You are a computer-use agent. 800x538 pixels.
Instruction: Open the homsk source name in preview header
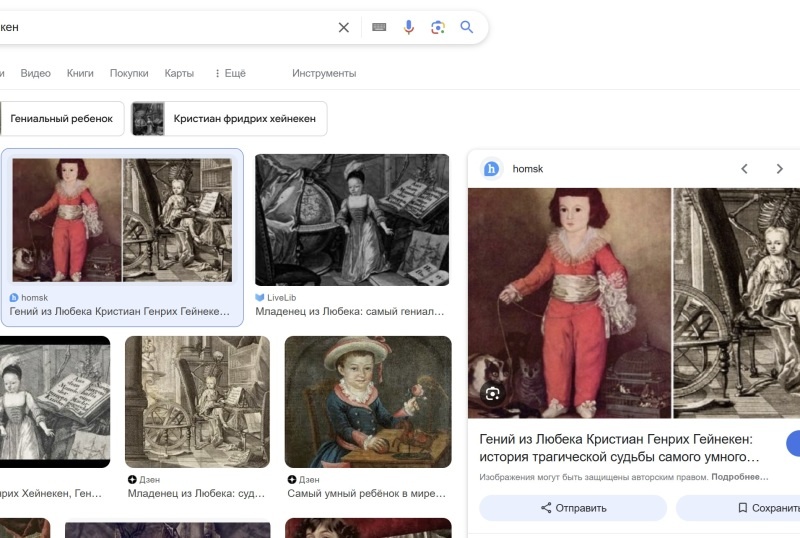[x=528, y=169]
